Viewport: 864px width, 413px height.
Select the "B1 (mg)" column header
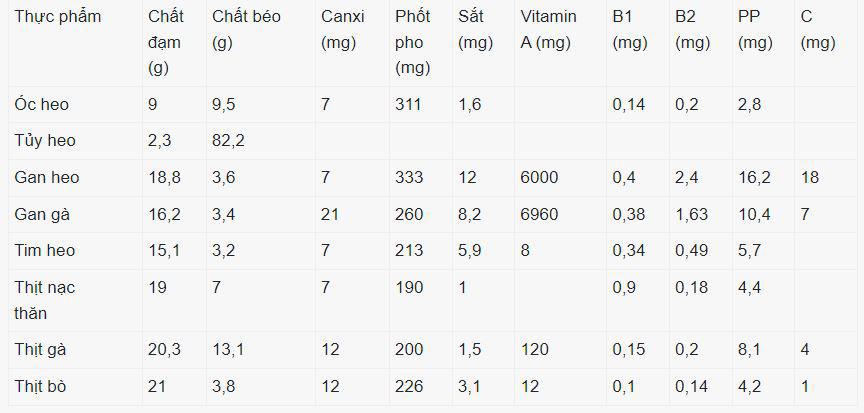point(629,30)
